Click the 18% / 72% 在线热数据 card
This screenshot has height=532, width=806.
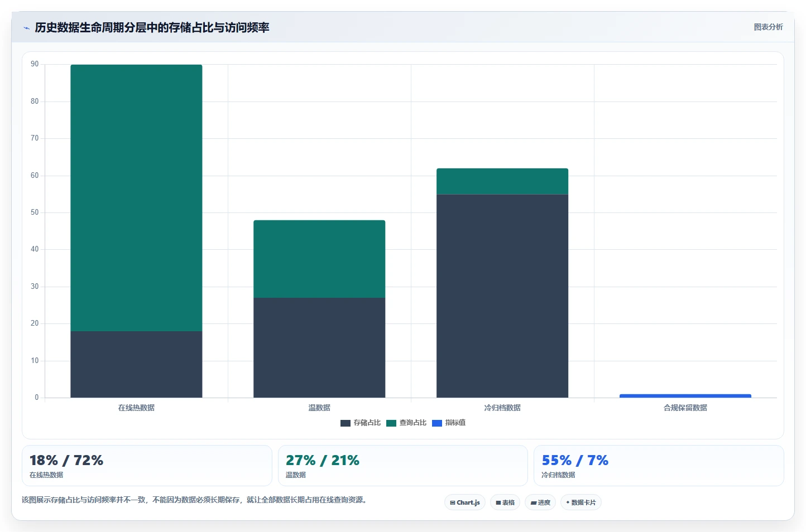tap(147, 466)
